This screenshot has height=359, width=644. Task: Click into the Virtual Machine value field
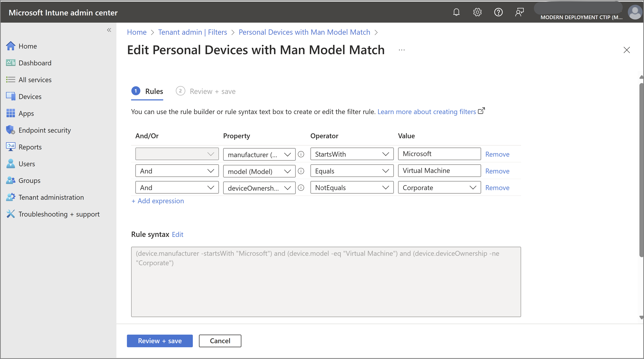tap(439, 171)
